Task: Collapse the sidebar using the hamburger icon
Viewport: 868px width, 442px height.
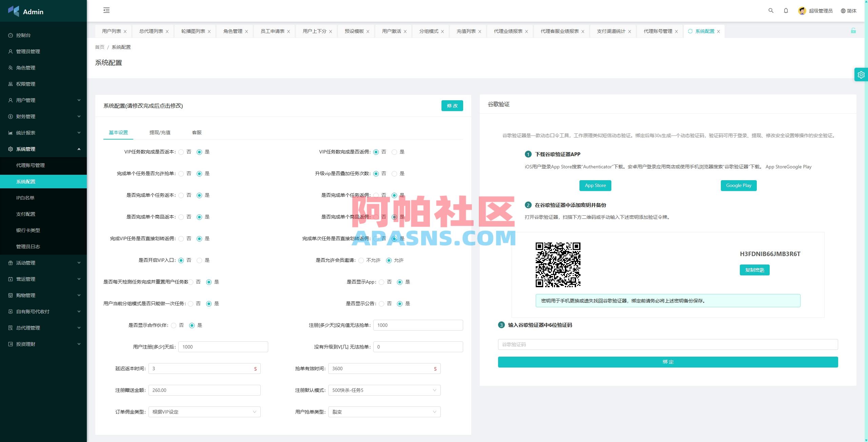Action: [106, 10]
